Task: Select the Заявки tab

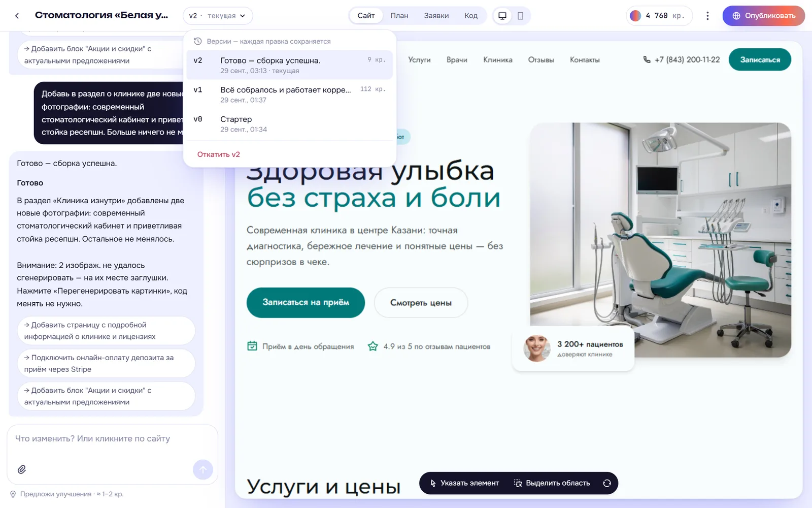Action: (x=436, y=16)
